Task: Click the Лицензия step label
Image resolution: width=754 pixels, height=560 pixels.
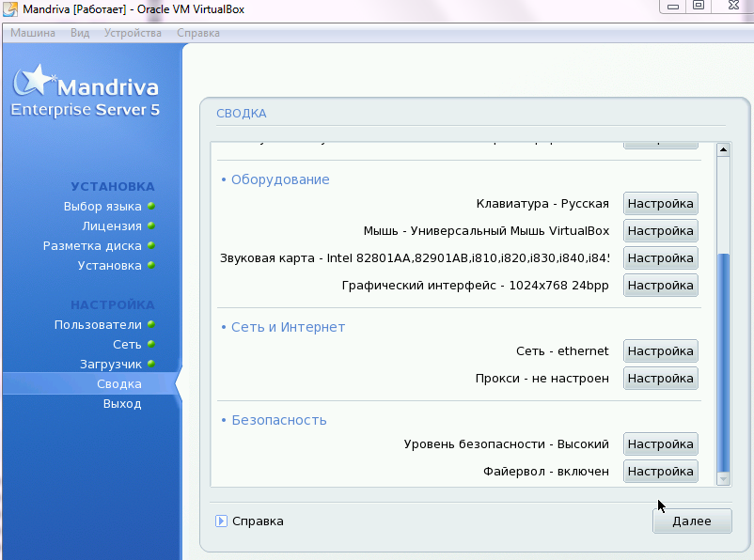Action: pyautogui.click(x=112, y=226)
